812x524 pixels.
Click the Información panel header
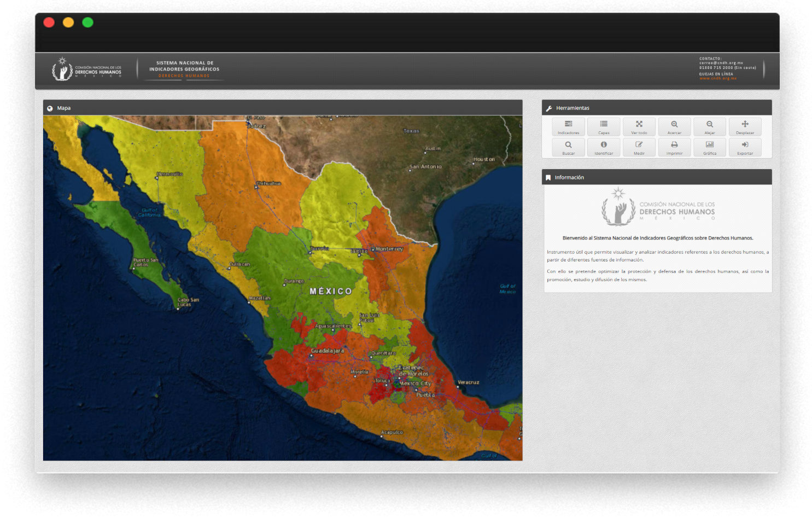[x=656, y=177]
